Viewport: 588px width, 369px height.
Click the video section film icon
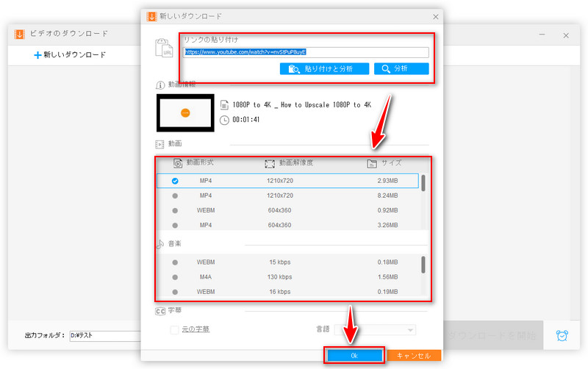click(x=159, y=144)
